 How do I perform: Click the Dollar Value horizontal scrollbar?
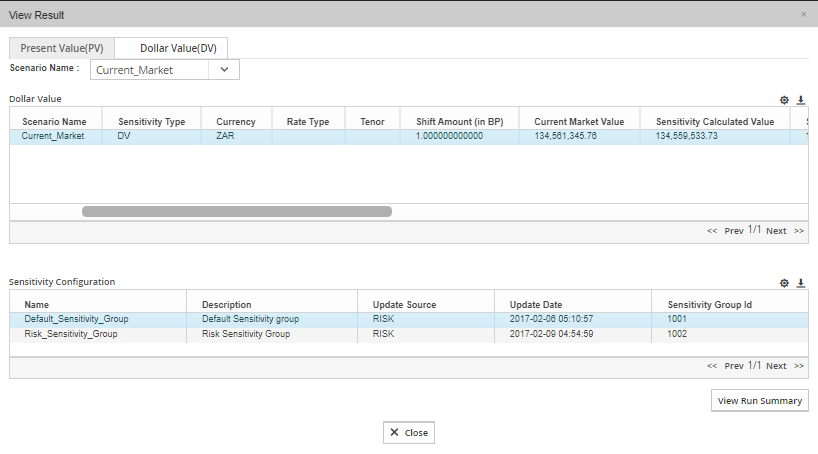pos(236,212)
